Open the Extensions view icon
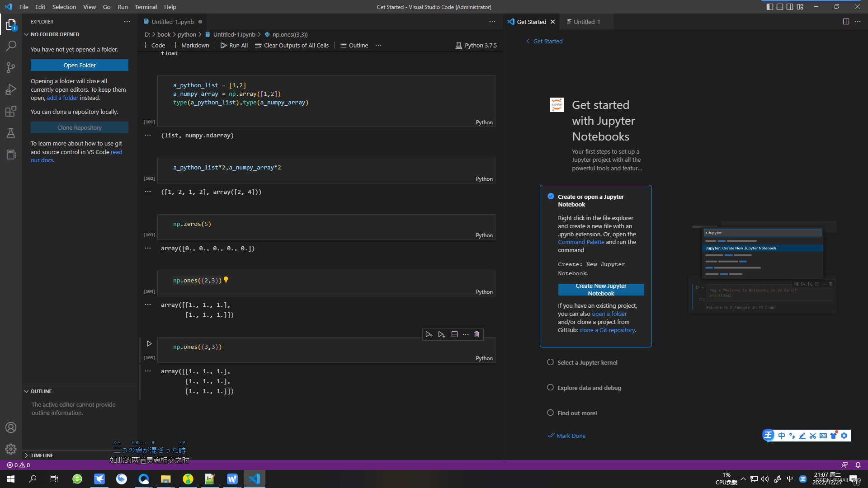 tap(11, 111)
